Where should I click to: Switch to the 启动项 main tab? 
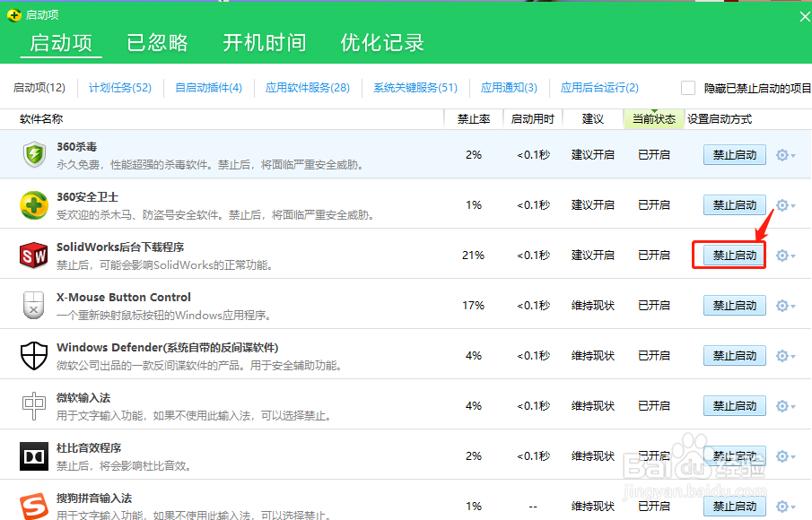point(61,42)
